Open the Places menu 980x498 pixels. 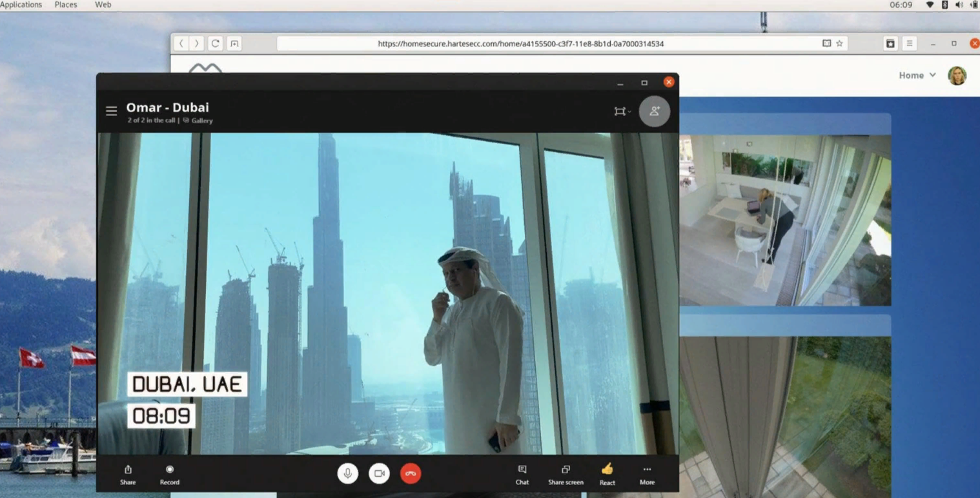[66, 5]
